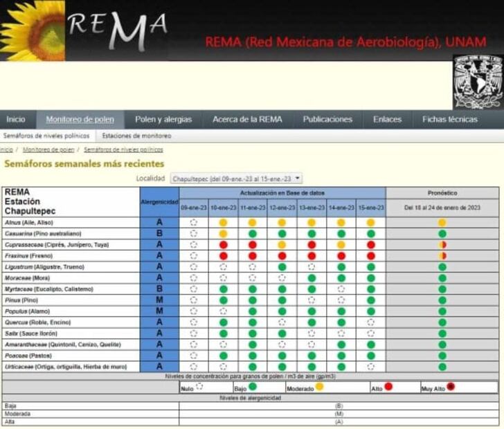Click the green Poaceae forecast dot

(442, 356)
